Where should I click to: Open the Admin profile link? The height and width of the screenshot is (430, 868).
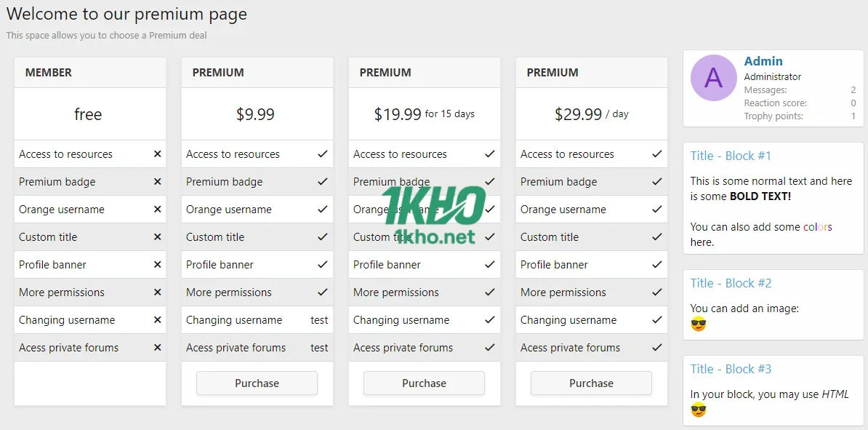click(x=764, y=61)
